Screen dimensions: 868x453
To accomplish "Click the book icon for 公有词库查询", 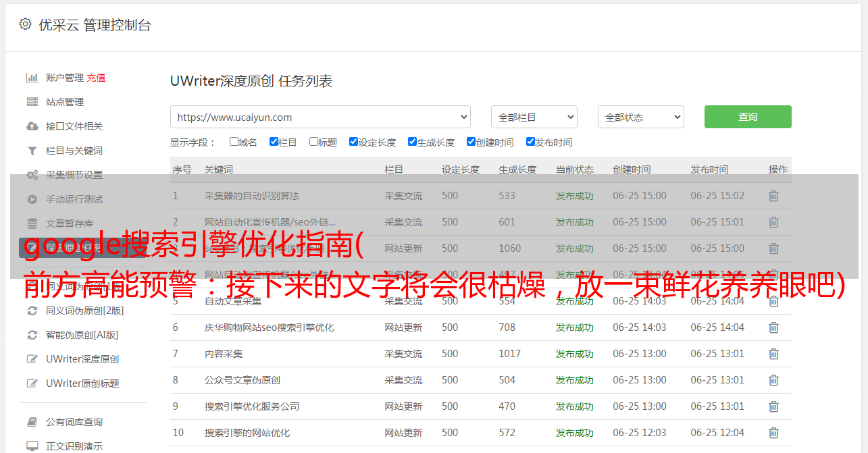I will pos(32,422).
